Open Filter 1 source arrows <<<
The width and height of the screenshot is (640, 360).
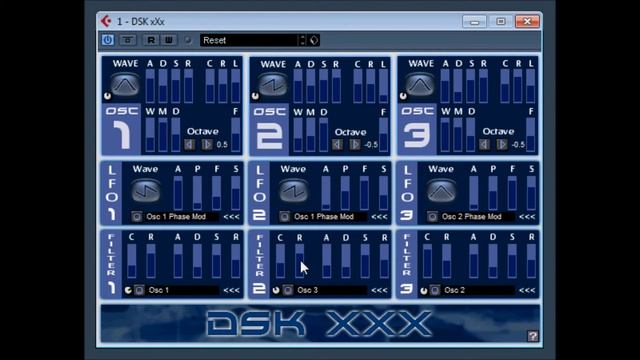coord(231,290)
